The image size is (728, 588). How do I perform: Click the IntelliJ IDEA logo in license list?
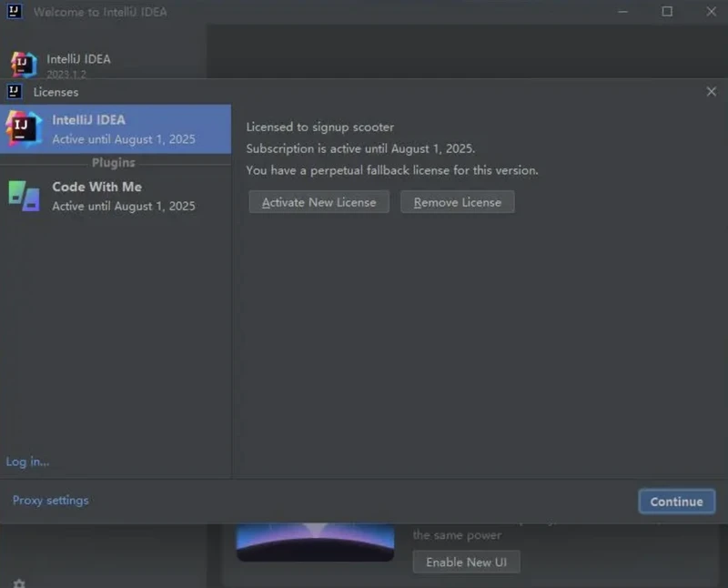24,128
